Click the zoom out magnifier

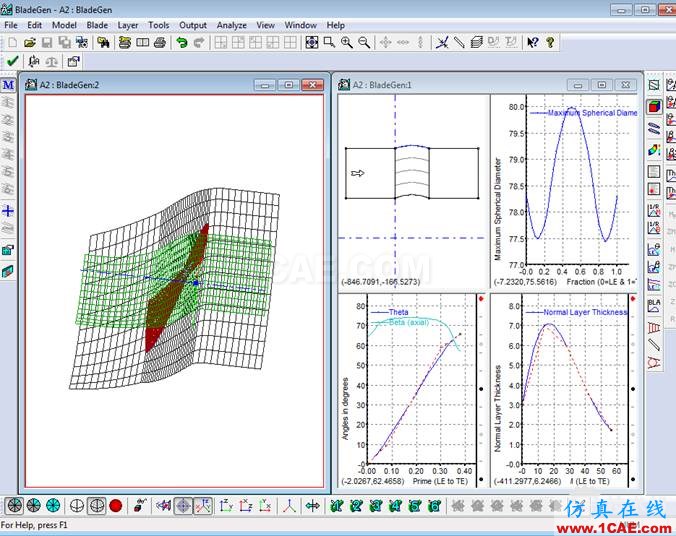(x=364, y=42)
